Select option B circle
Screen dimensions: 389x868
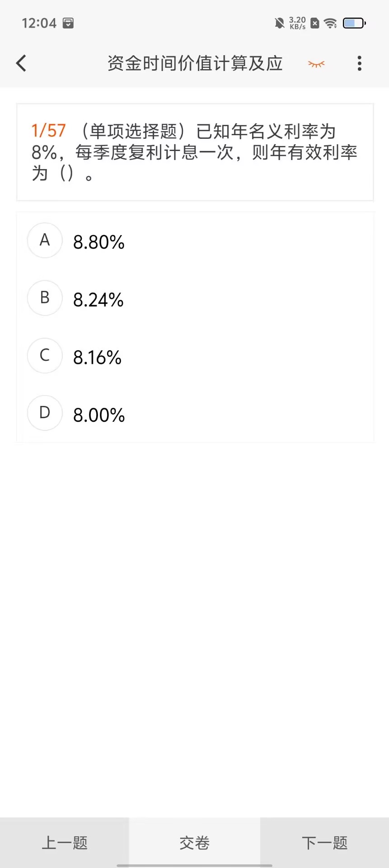[45, 297]
